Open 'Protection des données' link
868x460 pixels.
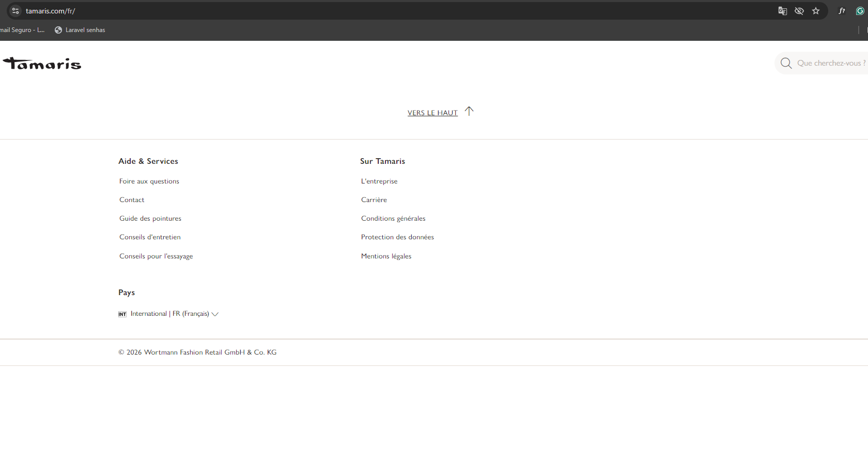[397, 237]
